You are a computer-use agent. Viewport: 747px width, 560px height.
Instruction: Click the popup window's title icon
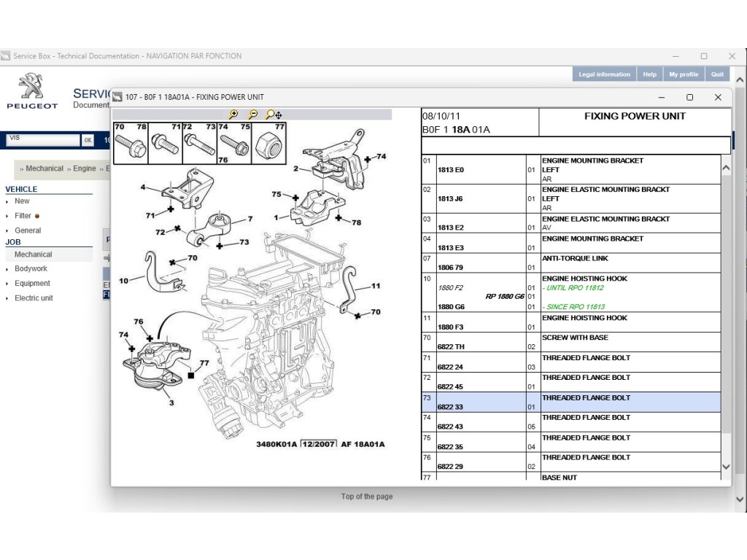tap(117, 97)
